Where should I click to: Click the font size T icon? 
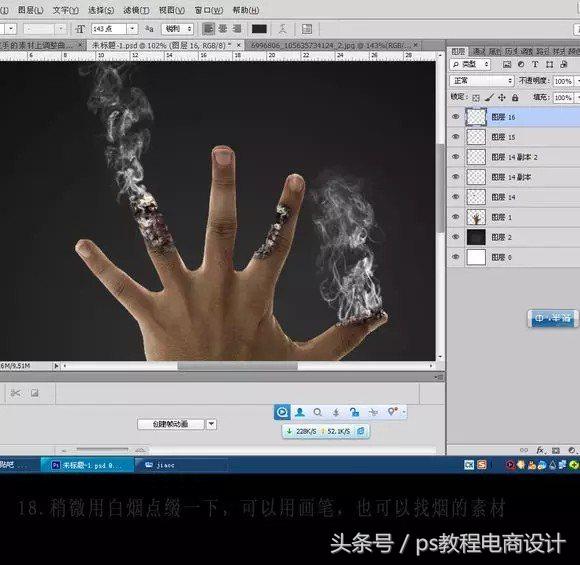coord(80,29)
